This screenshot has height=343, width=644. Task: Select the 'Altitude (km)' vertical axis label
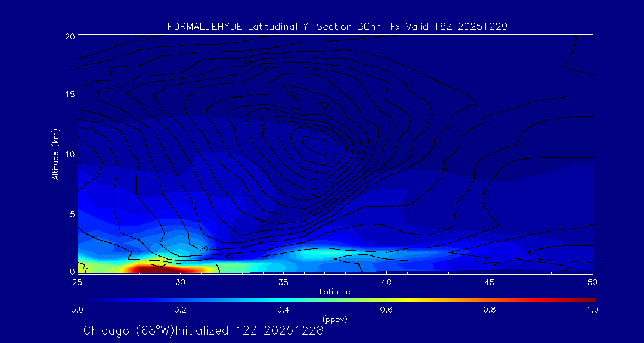56,154
